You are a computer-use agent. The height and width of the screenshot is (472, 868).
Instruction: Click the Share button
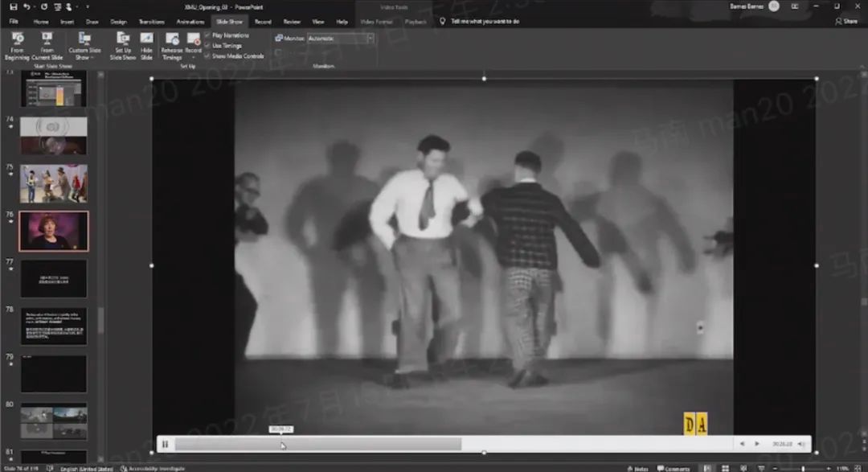click(x=846, y=22)
